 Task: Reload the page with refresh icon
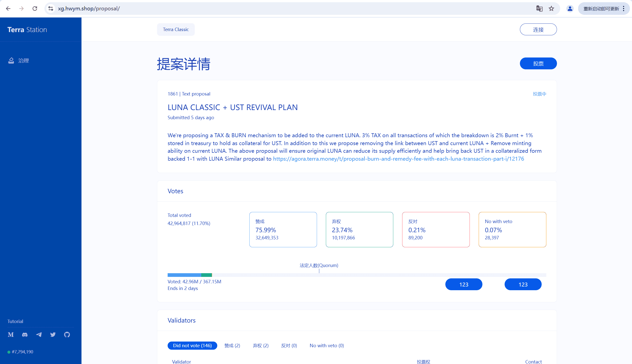click(x=35, y=8)
